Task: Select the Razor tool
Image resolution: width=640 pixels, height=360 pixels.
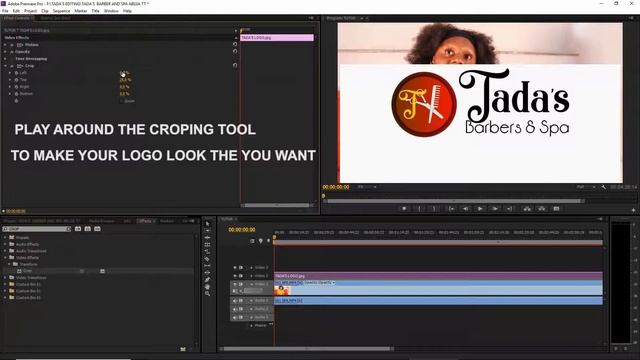Action: (x=207, y=259)
